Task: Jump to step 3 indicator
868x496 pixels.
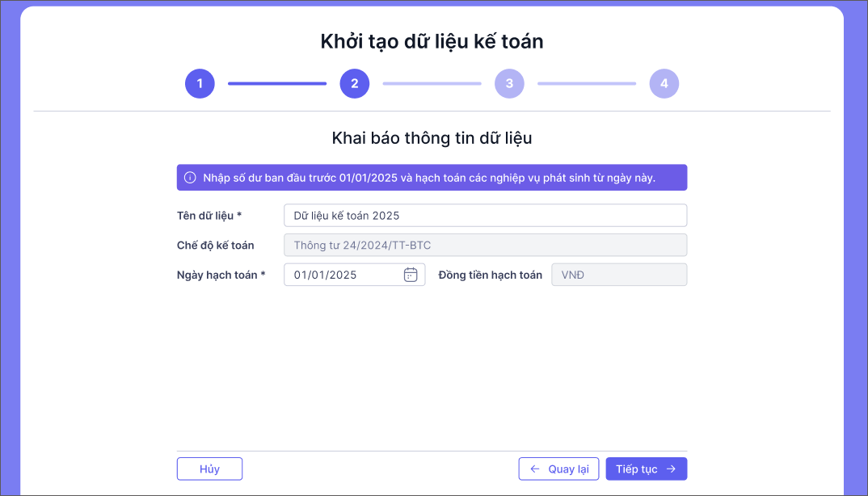Action: coord(509,83)
